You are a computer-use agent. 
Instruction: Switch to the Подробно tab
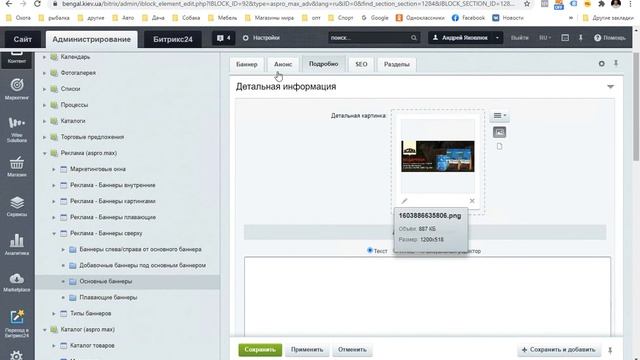(324, 64)
